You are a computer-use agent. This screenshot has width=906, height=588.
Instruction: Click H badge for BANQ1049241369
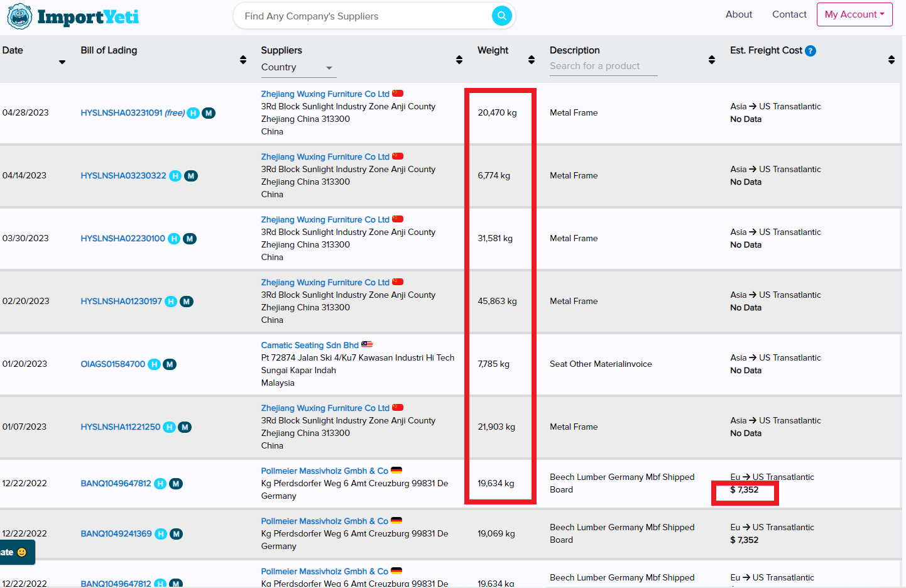click(x=161, y=534)
